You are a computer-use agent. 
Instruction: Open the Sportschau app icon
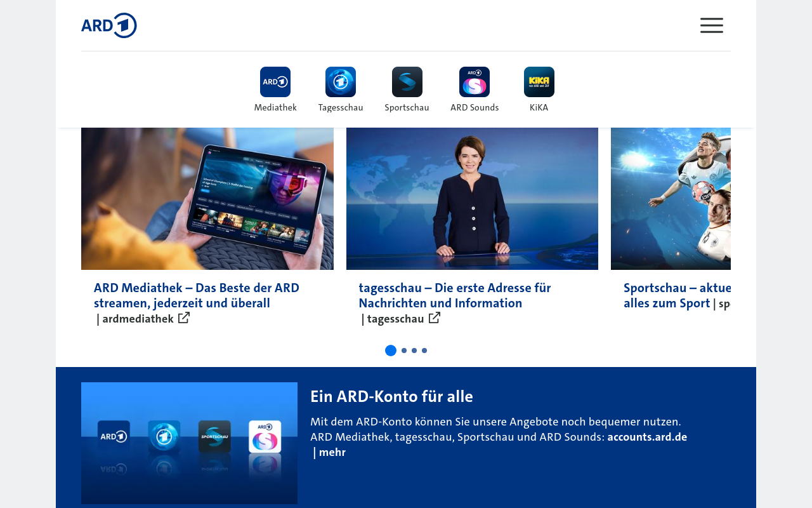click(407, 82)
